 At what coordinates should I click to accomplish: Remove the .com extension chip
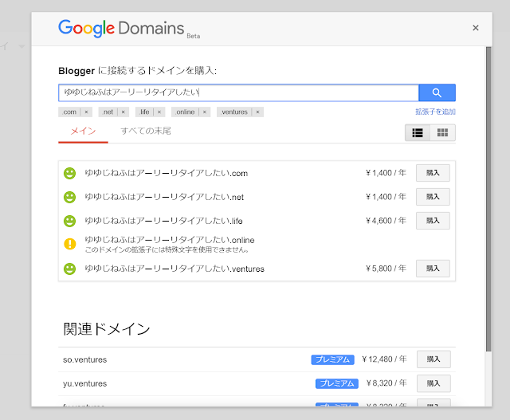tap(86, 112)
